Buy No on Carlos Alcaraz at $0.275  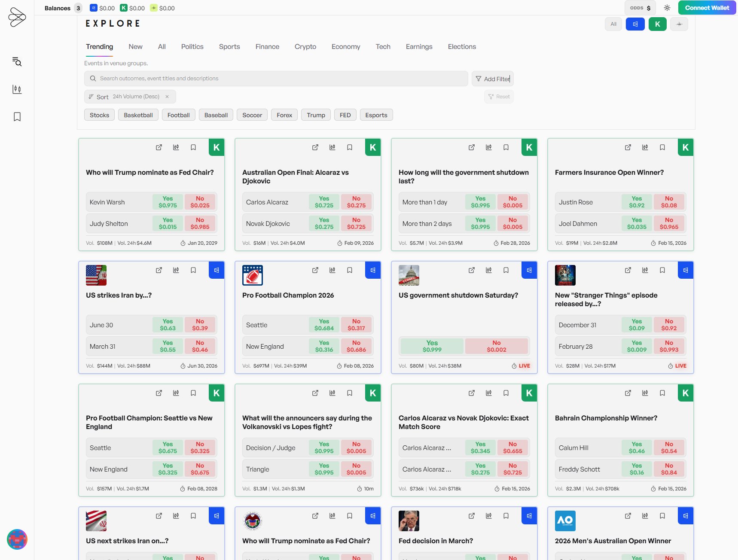356,202
